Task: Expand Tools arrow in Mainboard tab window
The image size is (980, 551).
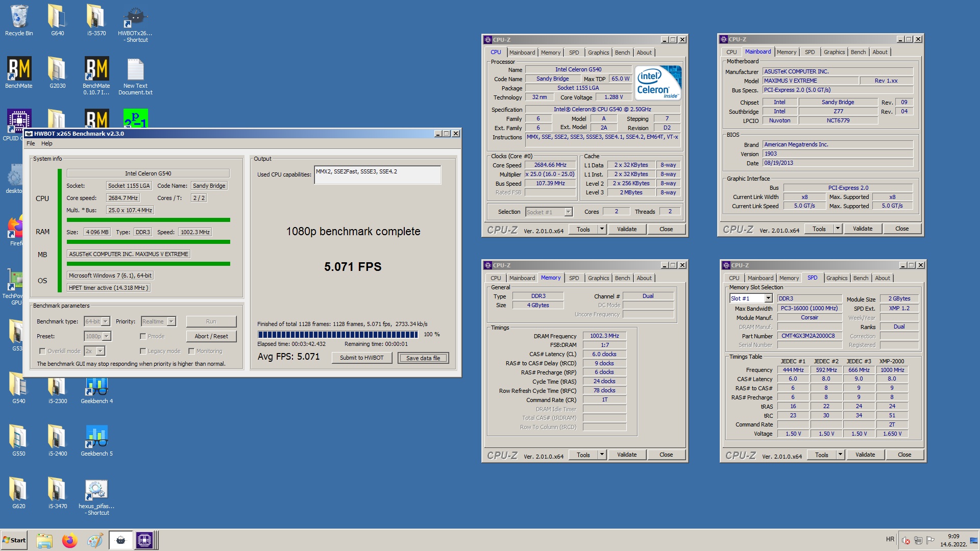Action: [x=838, y=229]
